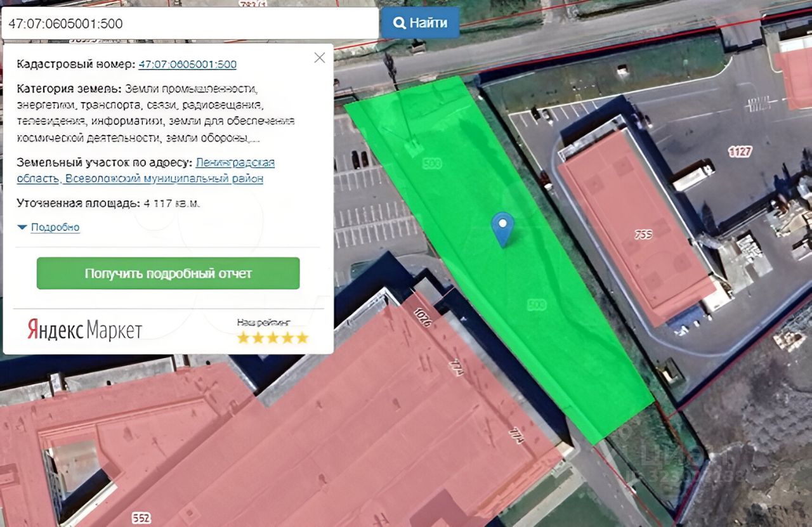Viewport: 812px width, 527px height.
Task: Click the Уточненная площадь area text
Action: pos(109,204)
